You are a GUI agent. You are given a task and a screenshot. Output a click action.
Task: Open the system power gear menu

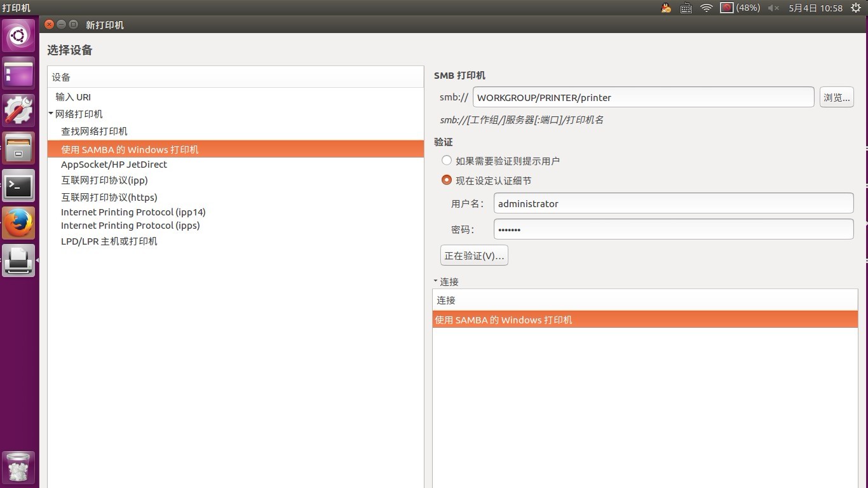click(855, 8)
